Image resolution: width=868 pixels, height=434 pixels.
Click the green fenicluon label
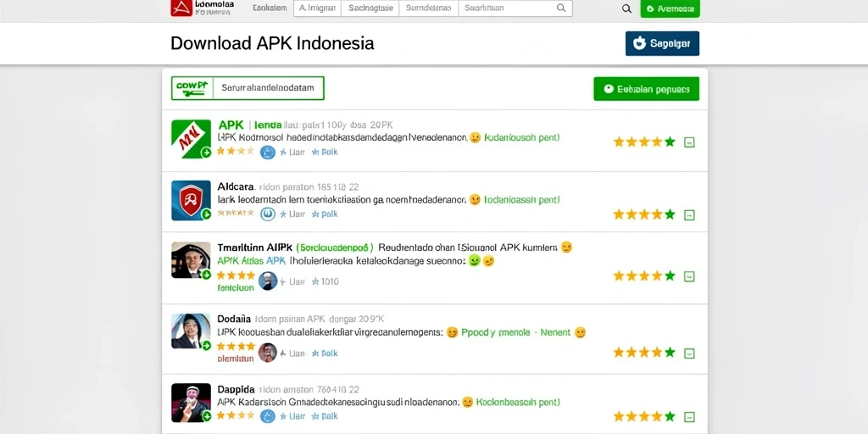236,288
